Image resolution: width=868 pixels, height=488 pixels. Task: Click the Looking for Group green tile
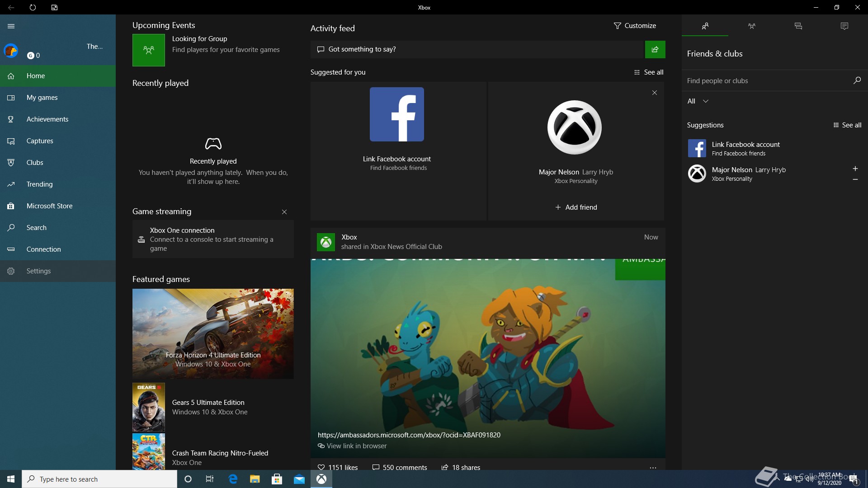(x=149, y=50)
